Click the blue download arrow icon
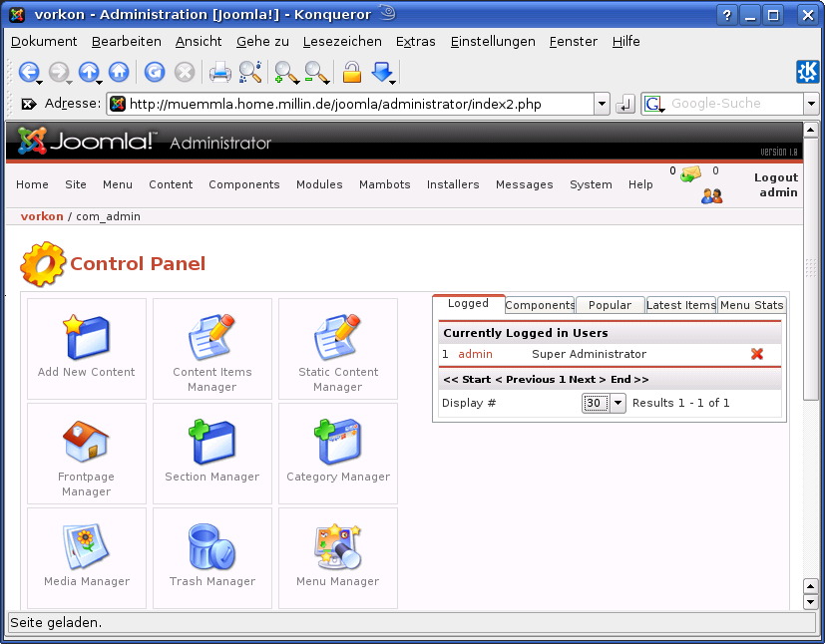Screen dimensions: 825x644 pyautogui.click(x=382, y=72)
